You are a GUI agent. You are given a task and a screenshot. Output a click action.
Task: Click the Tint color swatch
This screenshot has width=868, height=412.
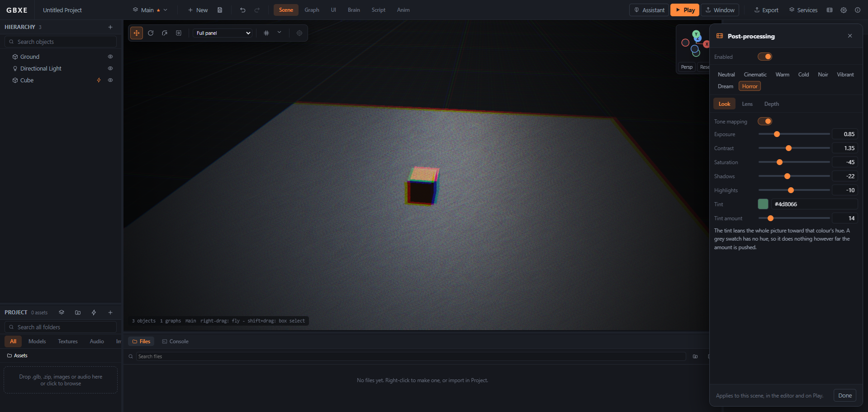(763, 204)
